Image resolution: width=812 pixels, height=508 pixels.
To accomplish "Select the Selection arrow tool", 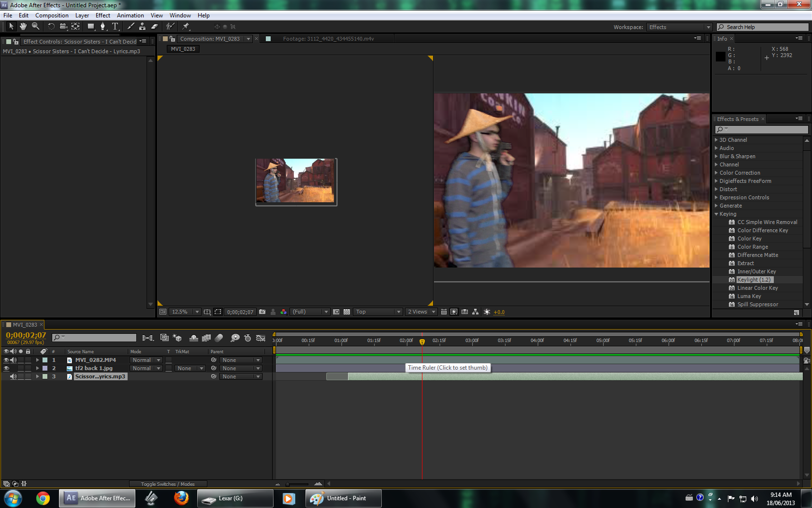I will point(11,27).
